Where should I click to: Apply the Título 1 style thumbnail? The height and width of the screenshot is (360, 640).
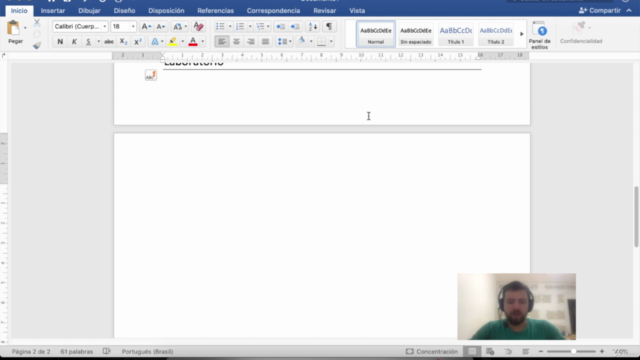click(x=456, y=34)
